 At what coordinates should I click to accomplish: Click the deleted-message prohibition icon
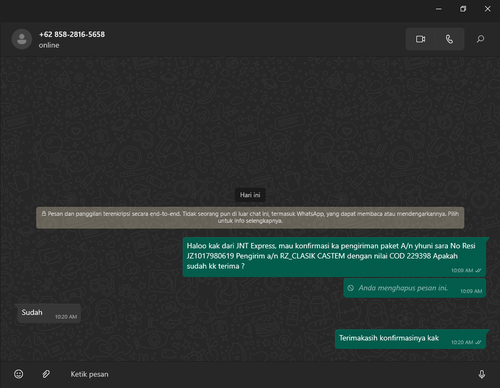(351, 288)
